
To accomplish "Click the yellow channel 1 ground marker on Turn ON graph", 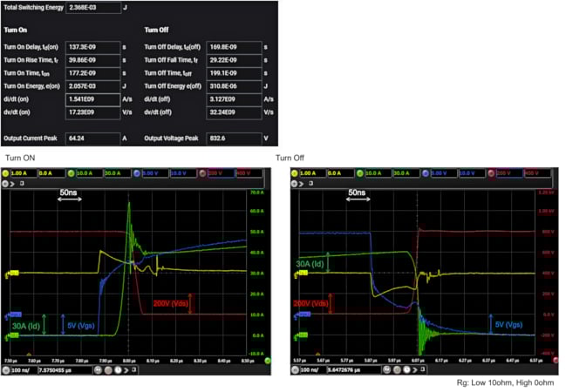I will 12,274.
